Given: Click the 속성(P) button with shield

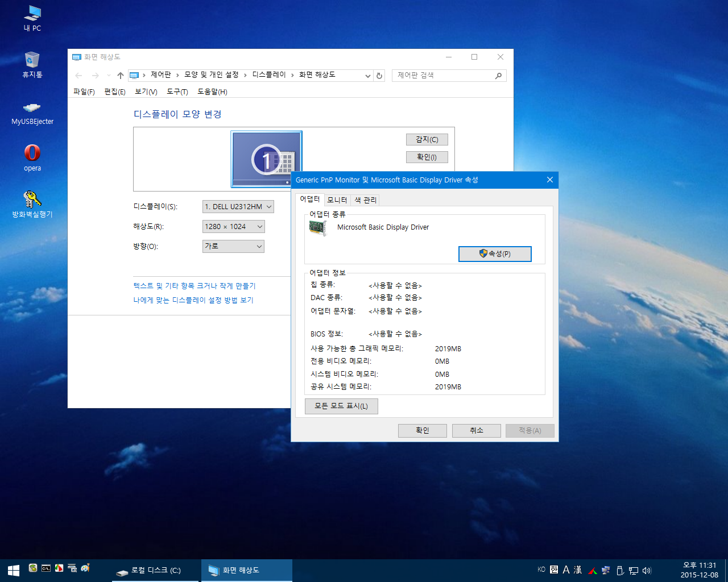Looking at the screenshot, I should tap(495, 254).
